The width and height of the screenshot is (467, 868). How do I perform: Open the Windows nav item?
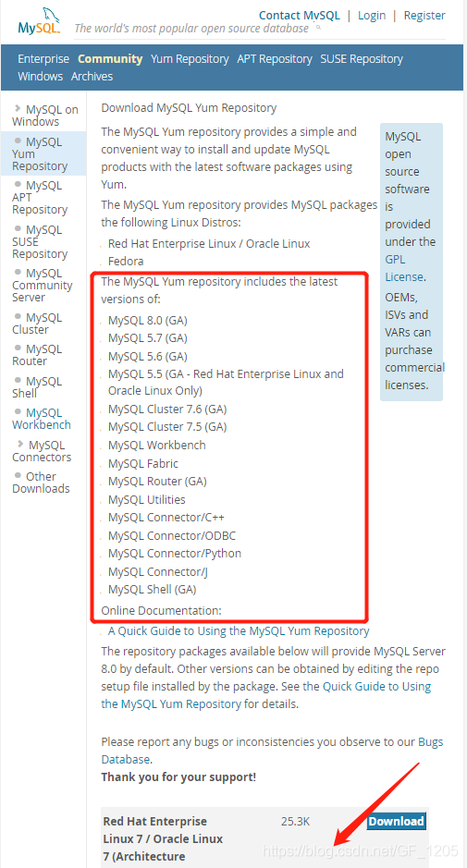click(x=41, y=77)
